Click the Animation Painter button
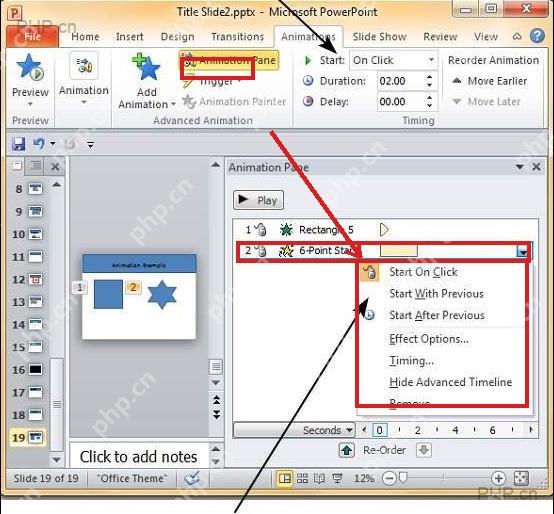554x514 pixels. 234,102
